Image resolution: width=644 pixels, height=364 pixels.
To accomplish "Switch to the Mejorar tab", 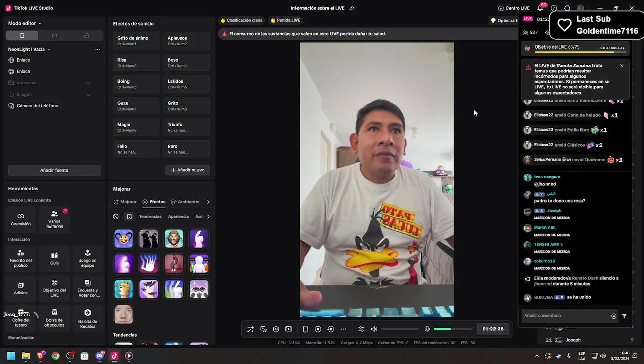I will [125, 202].
